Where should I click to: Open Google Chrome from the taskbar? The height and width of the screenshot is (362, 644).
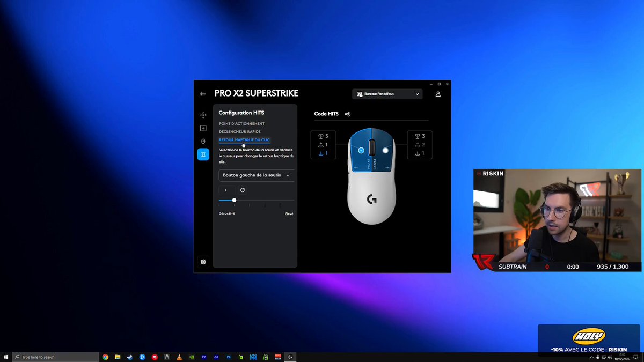tap(105, 357)
